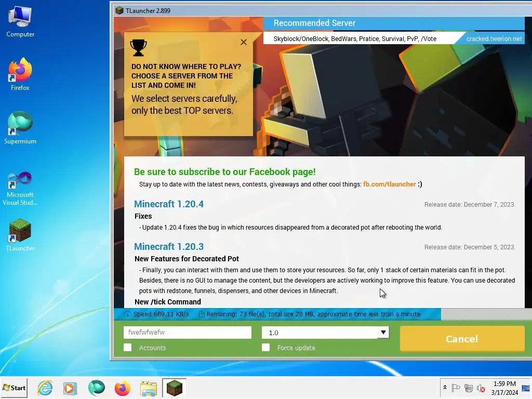
Task: Click the download speed gauge icon
Action: (127, 314)
